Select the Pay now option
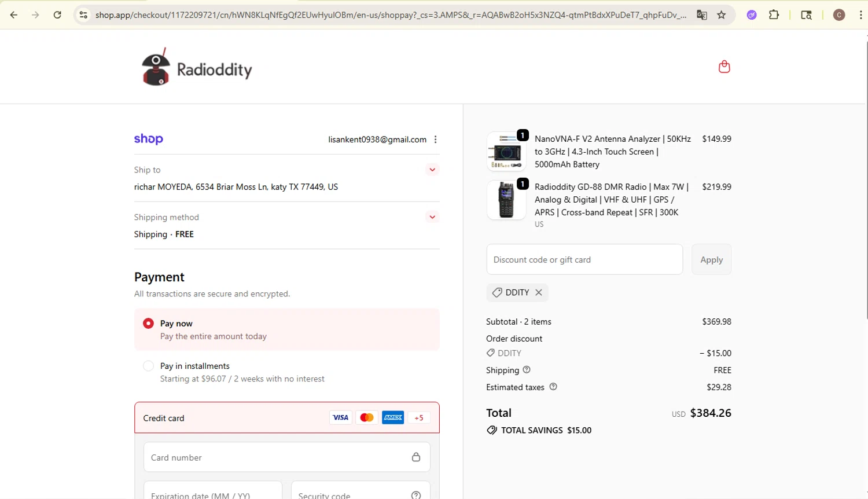Image resolution: width=868 pixels, height=499 pixels. coord(287,329)
